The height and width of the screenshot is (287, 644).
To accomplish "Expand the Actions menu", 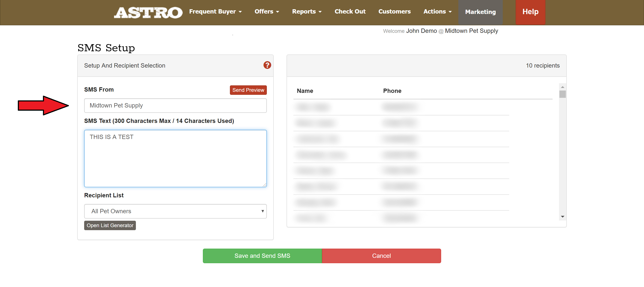I will (437, 12).
